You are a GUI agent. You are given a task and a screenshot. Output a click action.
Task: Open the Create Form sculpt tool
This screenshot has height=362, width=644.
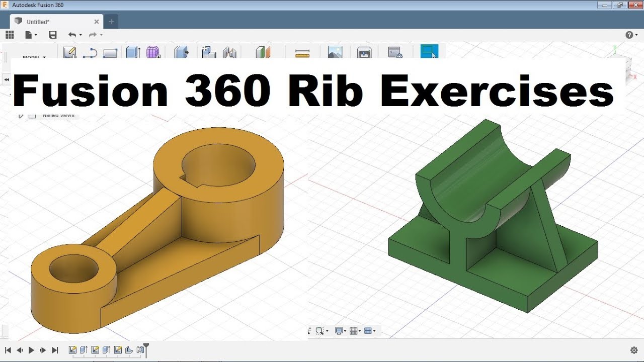[153, 52]
